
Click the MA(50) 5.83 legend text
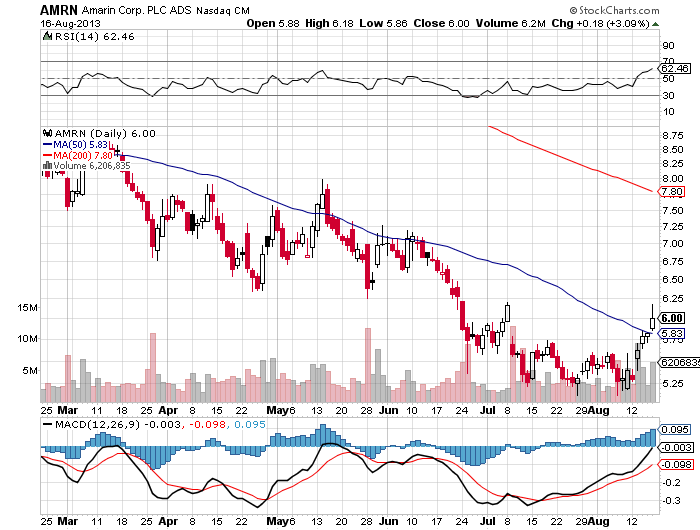(x=80, y=145)
